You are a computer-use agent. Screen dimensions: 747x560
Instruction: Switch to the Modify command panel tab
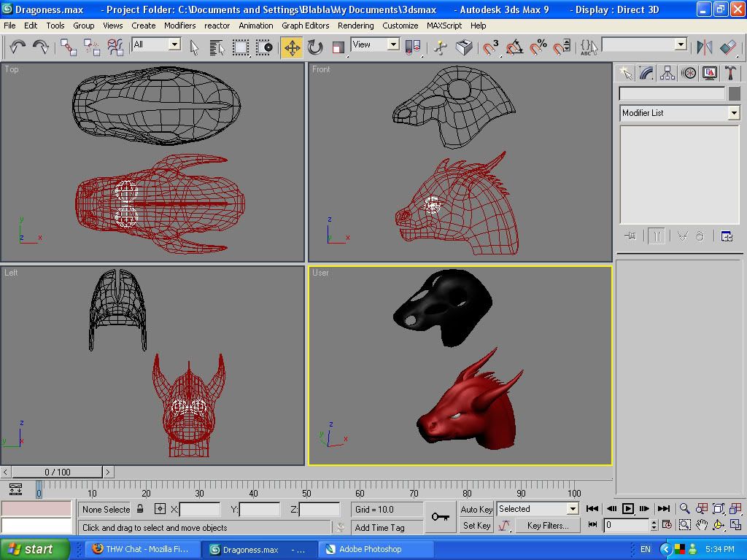(x=646, y=73)
